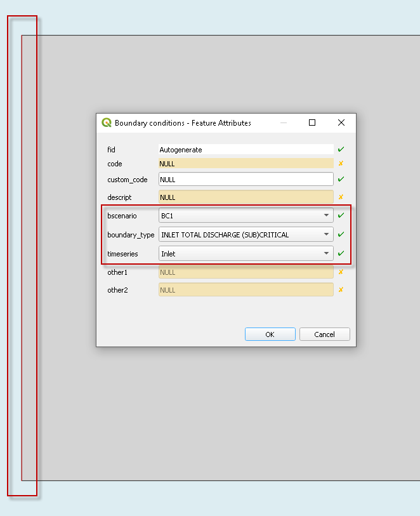The image size is (420, 516).
Task: Cancel the Boundary conditions dialog
Action: 324,334
